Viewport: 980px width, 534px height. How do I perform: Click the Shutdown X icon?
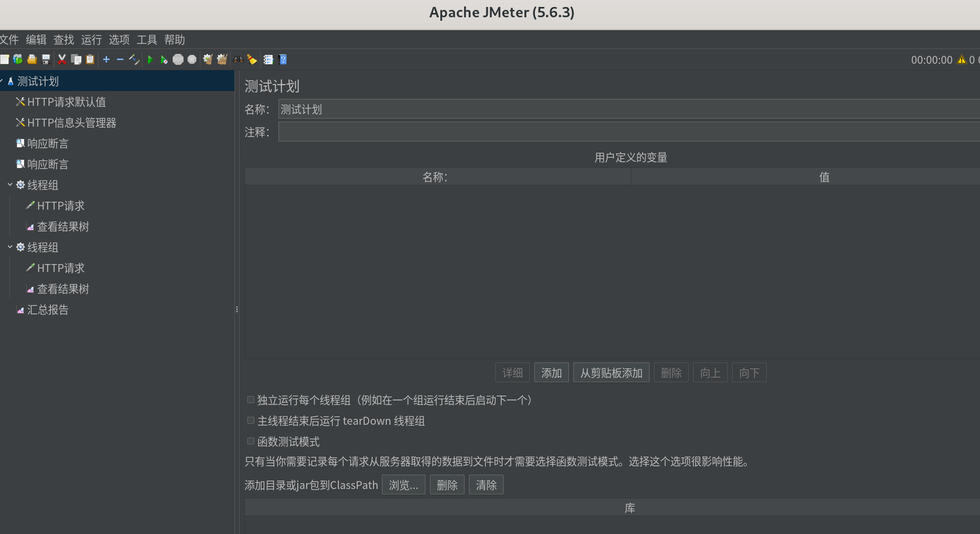[192, 59]
